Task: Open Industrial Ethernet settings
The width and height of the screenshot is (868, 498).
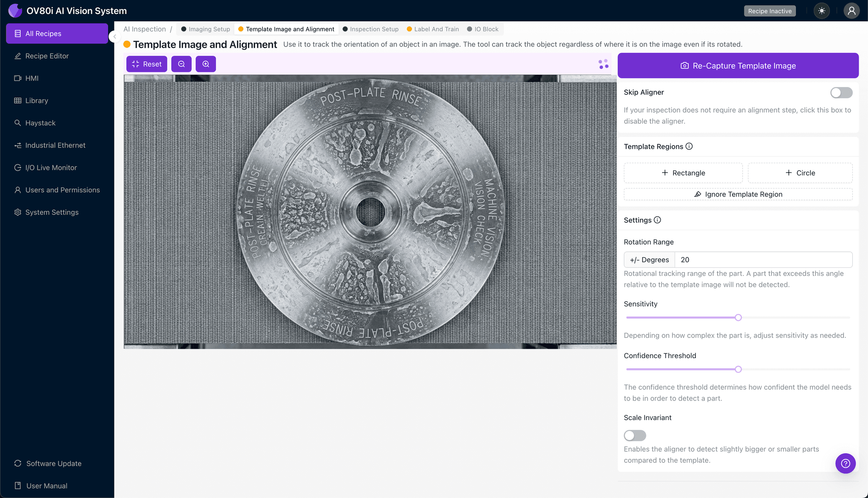Action: (55, 145)
